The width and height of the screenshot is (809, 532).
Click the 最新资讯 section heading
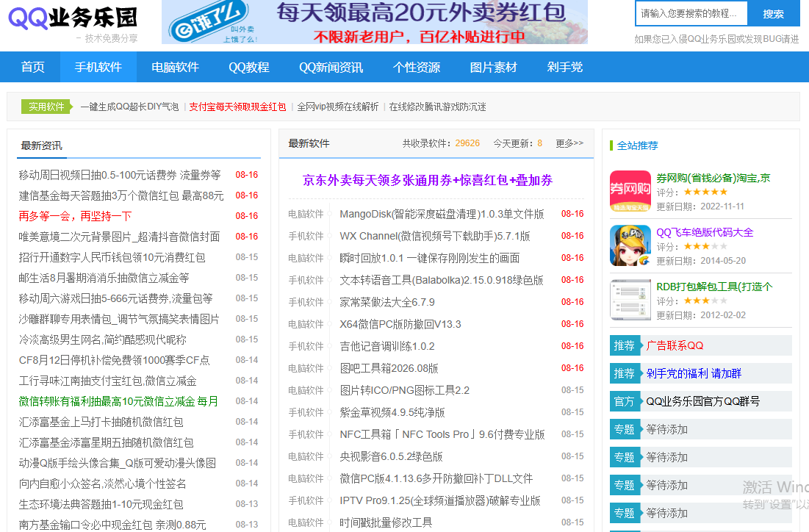click(41, 145)
